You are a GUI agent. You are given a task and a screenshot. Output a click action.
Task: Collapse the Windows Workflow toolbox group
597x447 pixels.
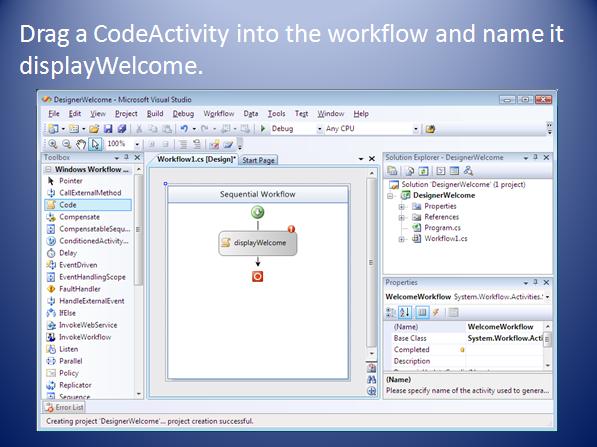pyautogui.click(x=48, y=169)
